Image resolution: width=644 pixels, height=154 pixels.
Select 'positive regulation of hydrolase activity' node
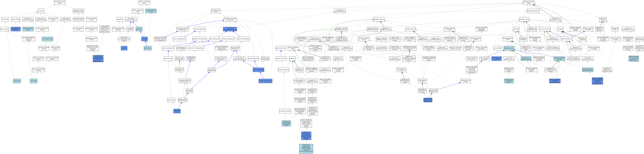pos(325,81)
